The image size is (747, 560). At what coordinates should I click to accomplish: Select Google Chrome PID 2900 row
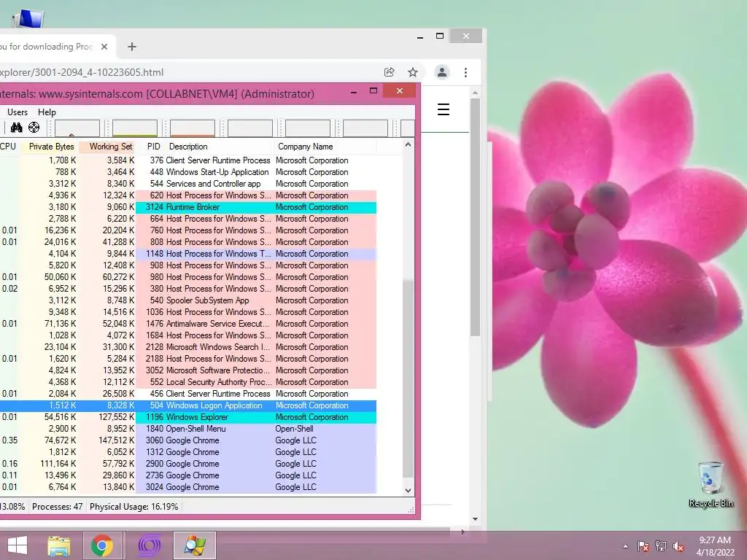188,464
